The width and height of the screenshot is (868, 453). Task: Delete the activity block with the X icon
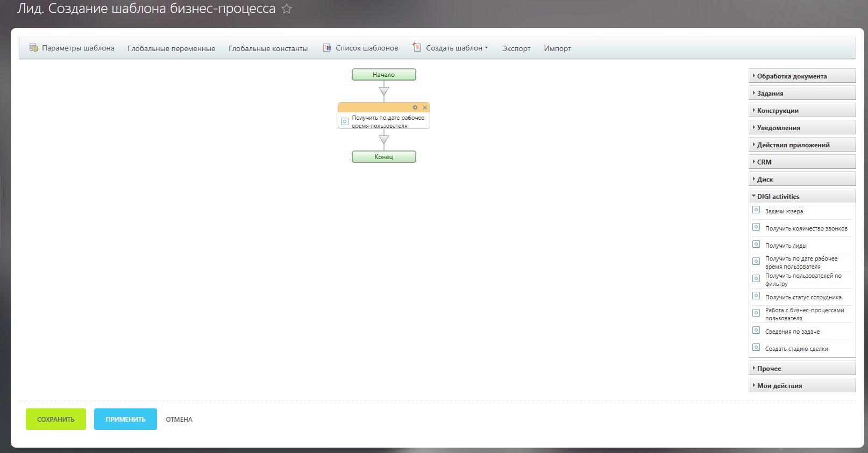pos(425,107)
